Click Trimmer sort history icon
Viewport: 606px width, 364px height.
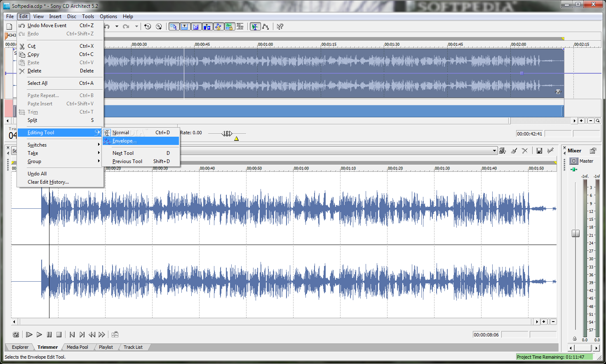coord(503,151)
